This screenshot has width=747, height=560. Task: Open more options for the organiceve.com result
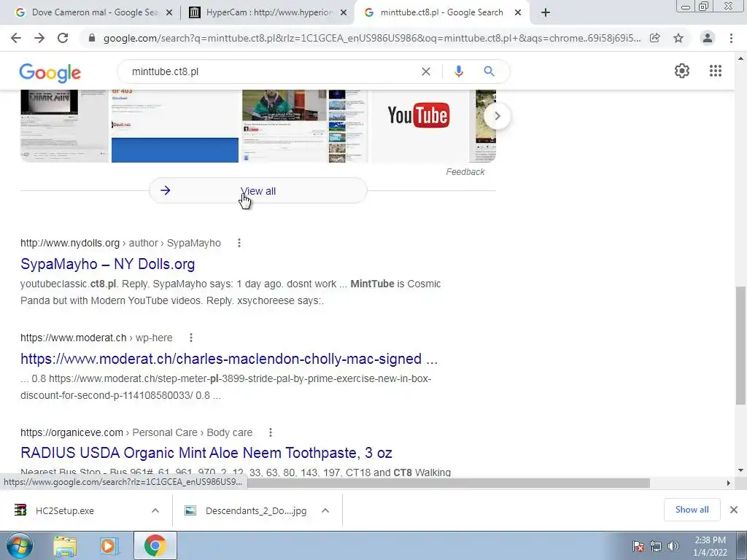pos(271,432)
